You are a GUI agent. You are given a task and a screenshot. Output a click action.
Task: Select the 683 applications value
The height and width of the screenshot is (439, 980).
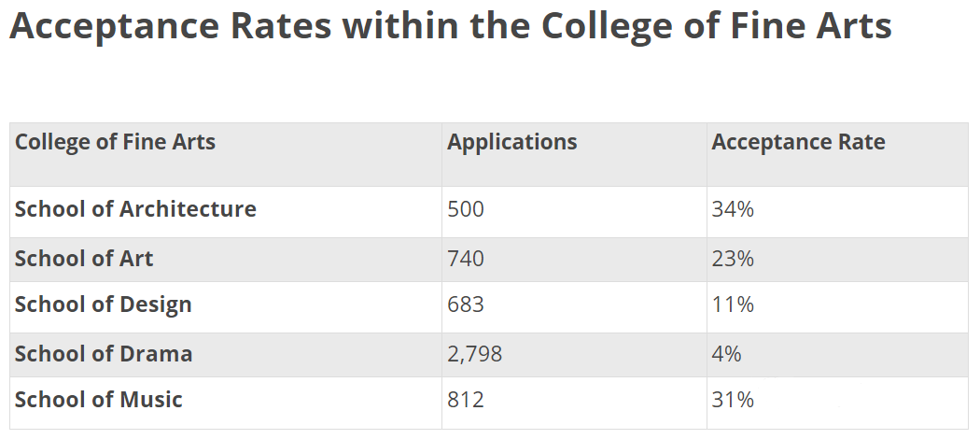466,304
